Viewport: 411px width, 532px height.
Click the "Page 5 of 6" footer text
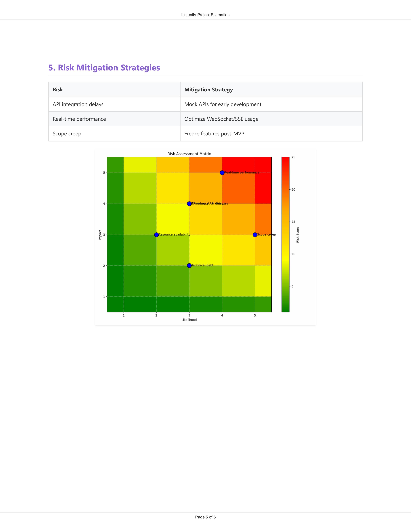point(205,517)
